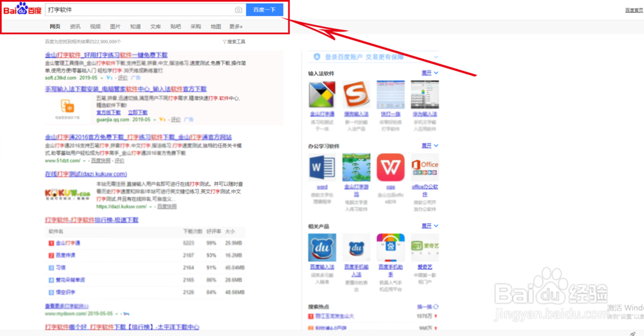Open dropdown arrow beside guanjia.qq.com
This screenshot has width=644, height=336.
[x=155, y=120]
